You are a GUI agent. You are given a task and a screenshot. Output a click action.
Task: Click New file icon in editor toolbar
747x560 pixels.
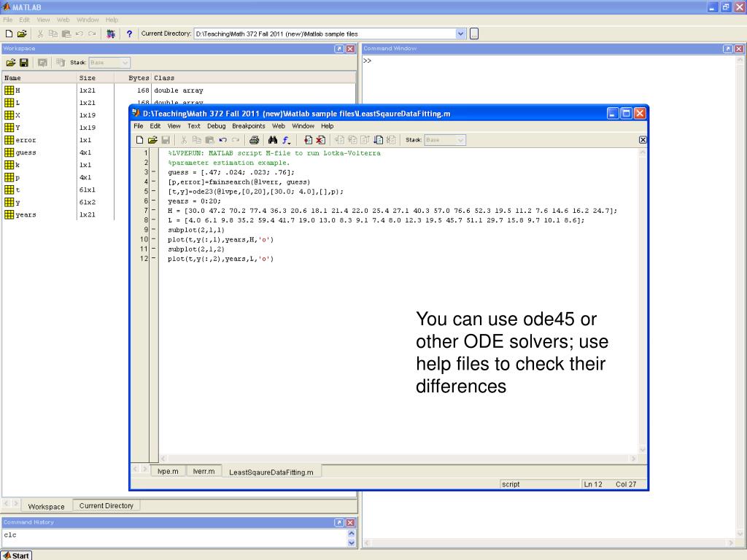click(139, 140)
